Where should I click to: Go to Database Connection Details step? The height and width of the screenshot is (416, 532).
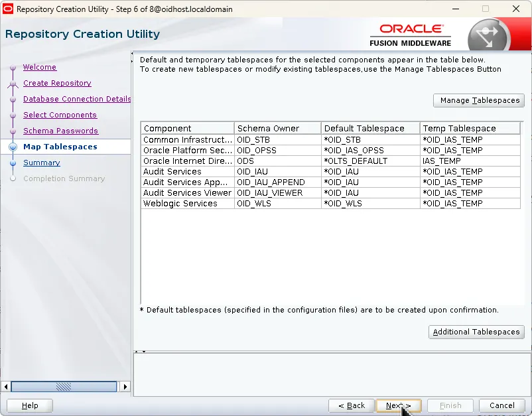coord(77,100)
